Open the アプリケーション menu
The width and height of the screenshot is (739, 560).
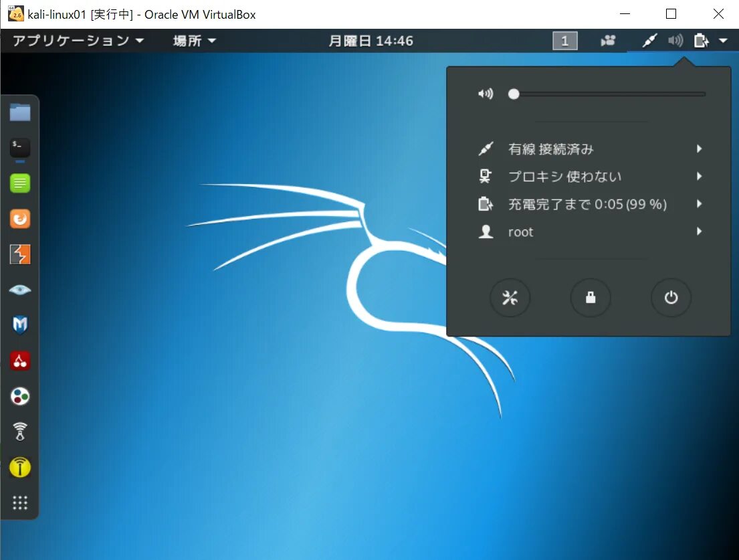coord(78,41)
